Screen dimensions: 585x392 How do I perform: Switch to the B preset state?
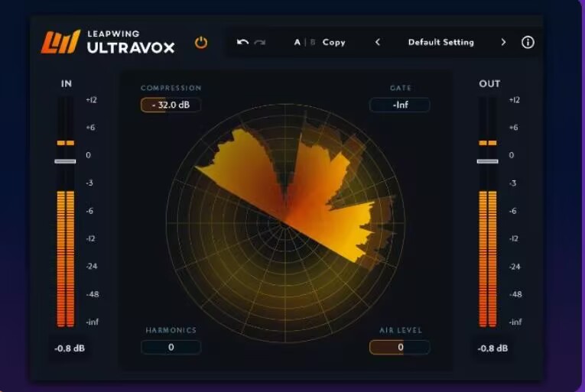coord(313,42)
